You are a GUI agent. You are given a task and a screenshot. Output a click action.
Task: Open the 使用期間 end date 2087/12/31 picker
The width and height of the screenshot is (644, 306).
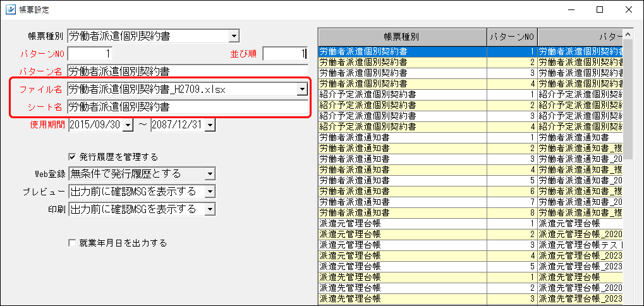coord(210,125)
